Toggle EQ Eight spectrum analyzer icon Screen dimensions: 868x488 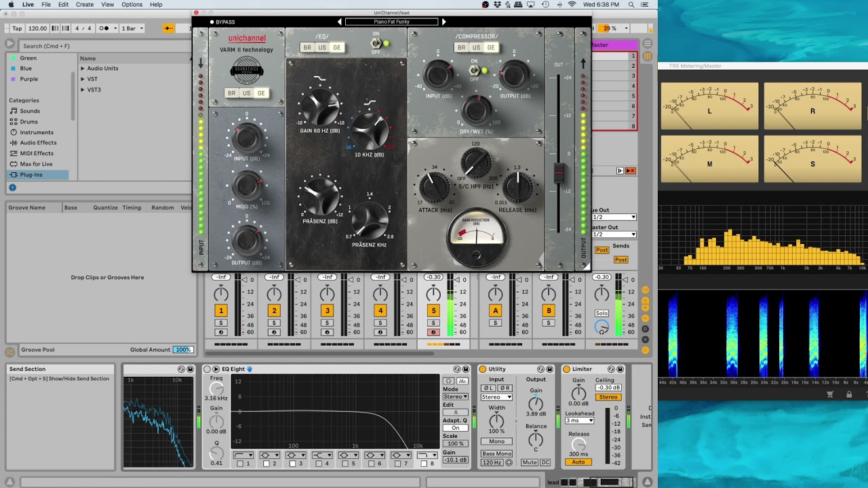tap(462, 381)
